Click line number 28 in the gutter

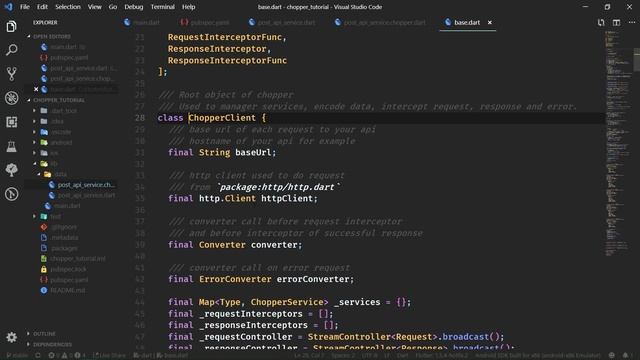tap(140, 118)
